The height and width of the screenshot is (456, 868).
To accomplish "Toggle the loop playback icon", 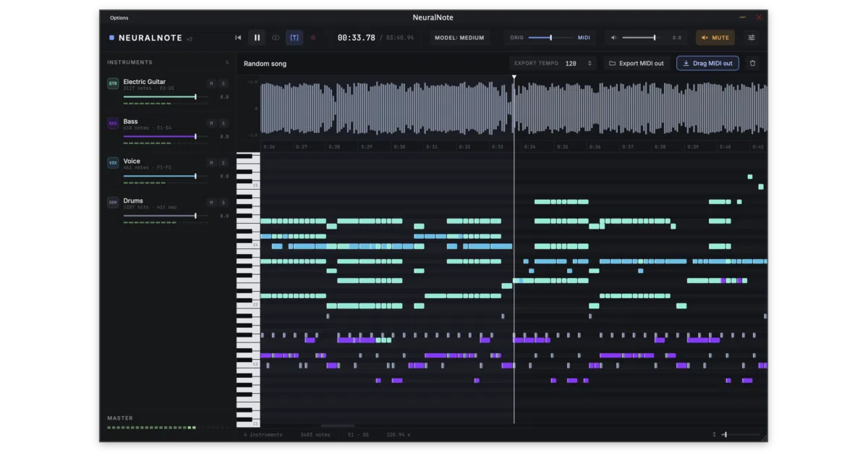I will click(276, 38).
